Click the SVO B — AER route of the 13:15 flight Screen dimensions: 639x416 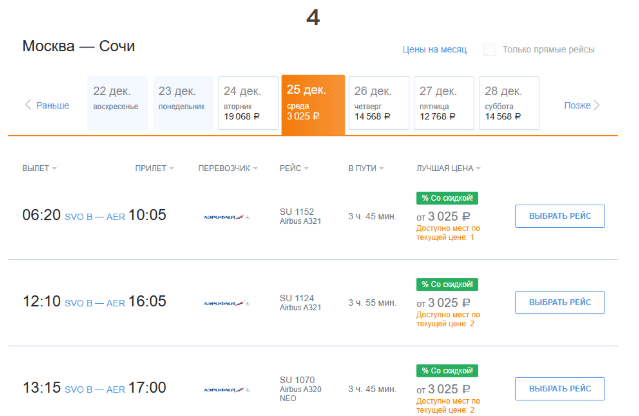coord(95,390)
